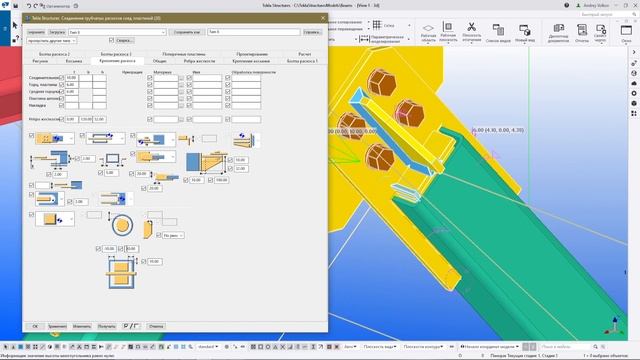Click the gear icon in right sidebar
The image size is (640, 360).
[634, 93]
